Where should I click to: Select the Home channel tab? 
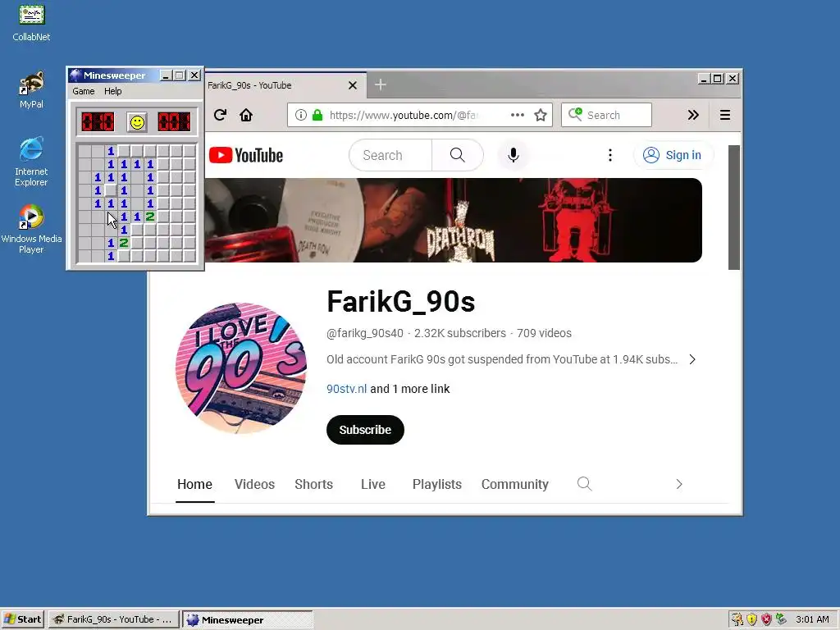click(x=194, y=484)
